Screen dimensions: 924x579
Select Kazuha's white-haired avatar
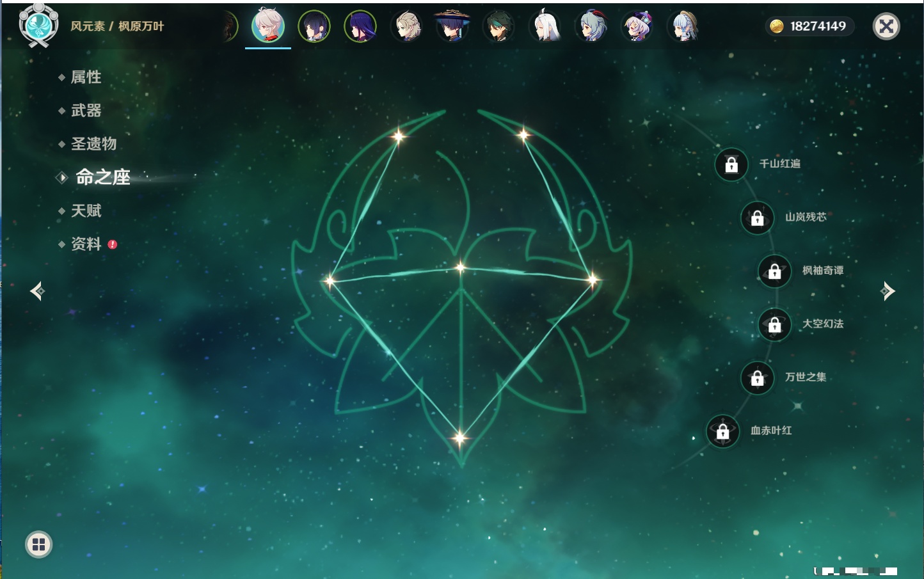(x=268, y=26)
